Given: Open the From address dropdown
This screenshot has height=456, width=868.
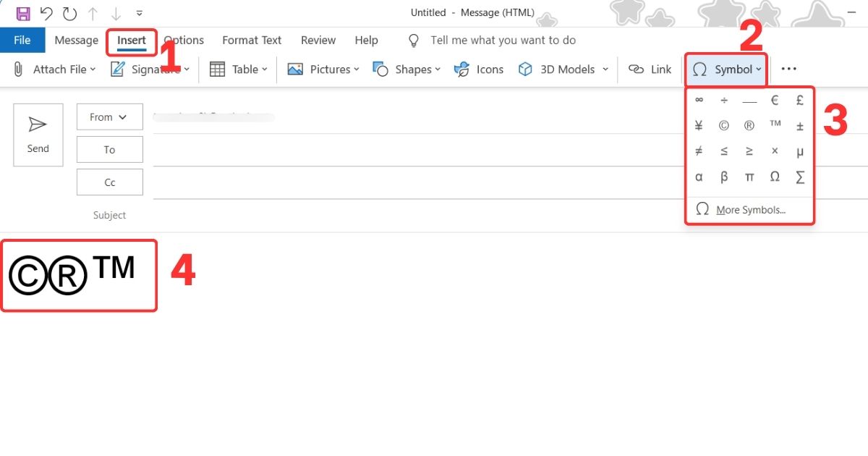Looking at the screenshot, I should point(109,117).
